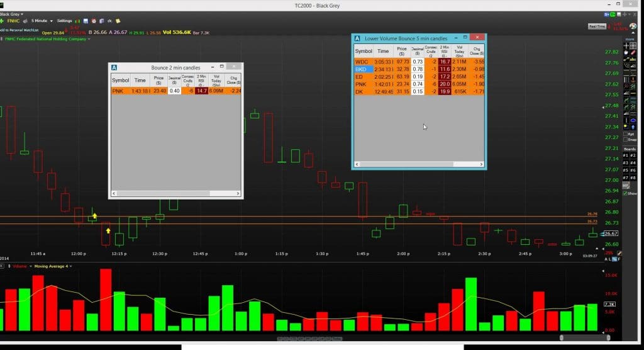Open board #7

[x=626, y=178]
